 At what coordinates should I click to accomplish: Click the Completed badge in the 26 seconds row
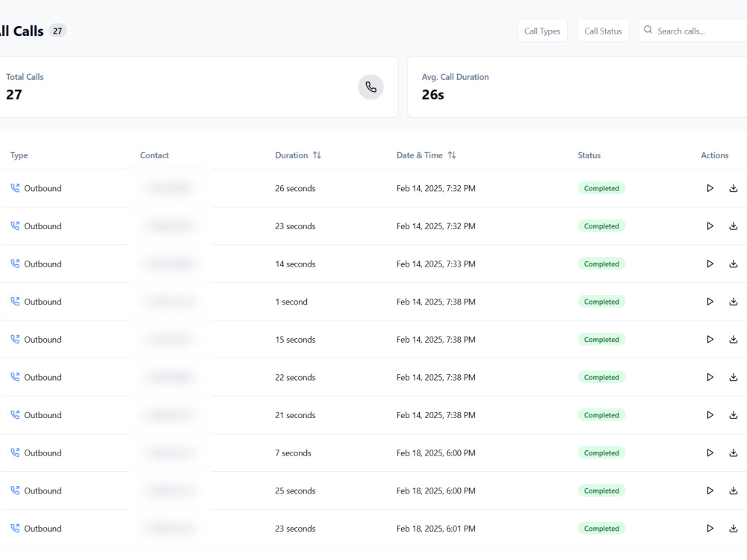tap(601, 188)
